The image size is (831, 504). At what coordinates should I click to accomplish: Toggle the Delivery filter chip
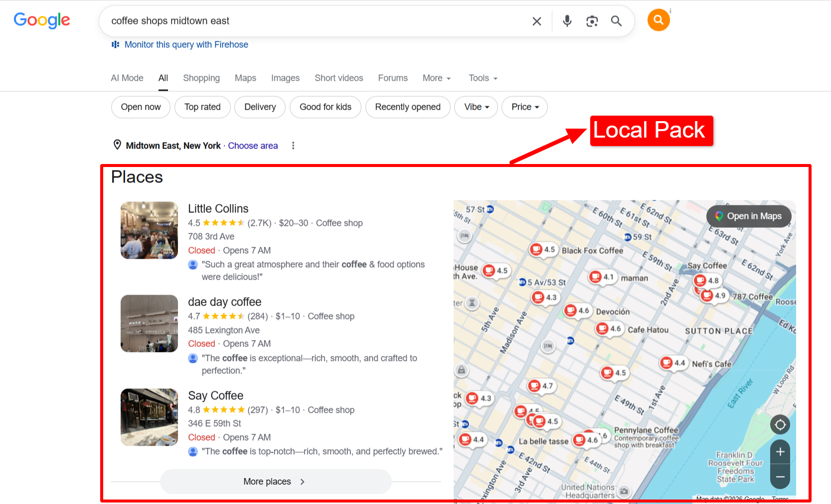pyautogui.click(x=260, y=107)
